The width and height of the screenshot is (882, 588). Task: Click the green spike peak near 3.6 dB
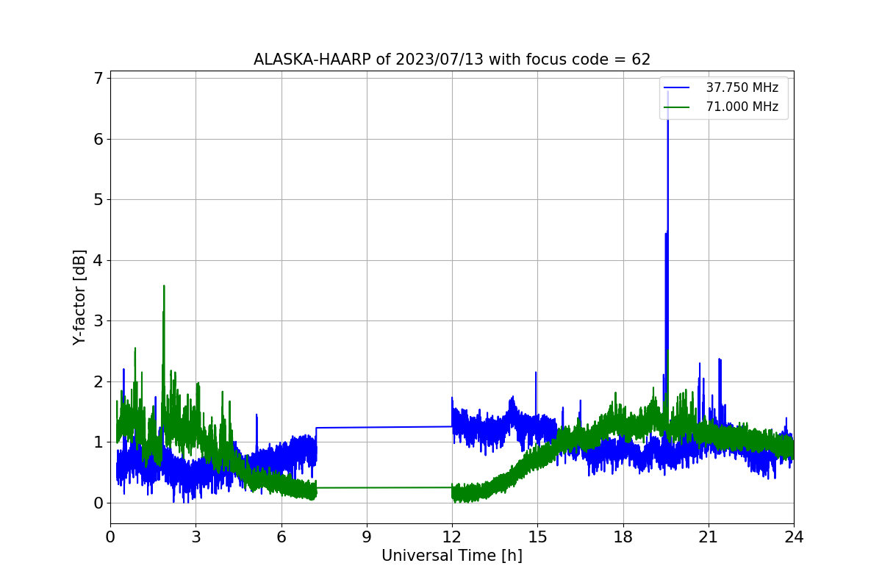pos(164,287)
